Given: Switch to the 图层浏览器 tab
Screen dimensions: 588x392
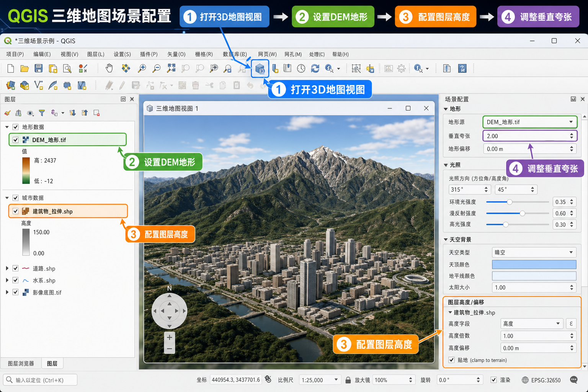Looking at the screenshot, I should click(x=21, y=363).
